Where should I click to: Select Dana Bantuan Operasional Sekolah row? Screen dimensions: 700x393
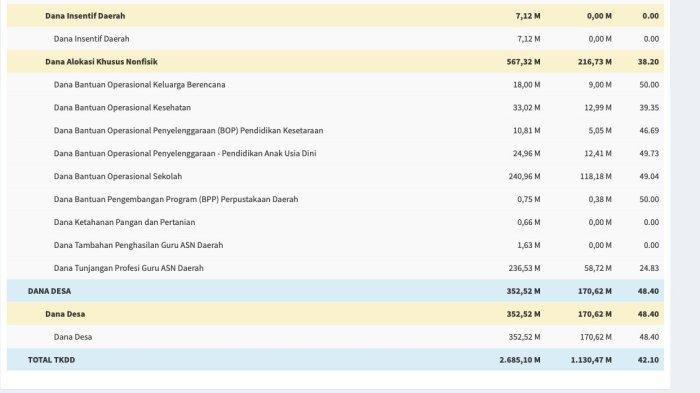point(335,176)
